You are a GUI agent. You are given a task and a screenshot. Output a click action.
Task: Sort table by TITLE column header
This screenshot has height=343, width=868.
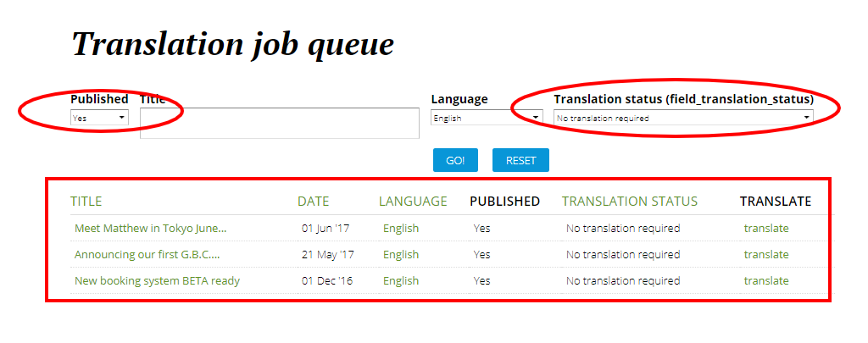pyautogui.click(x=86, y=202)
